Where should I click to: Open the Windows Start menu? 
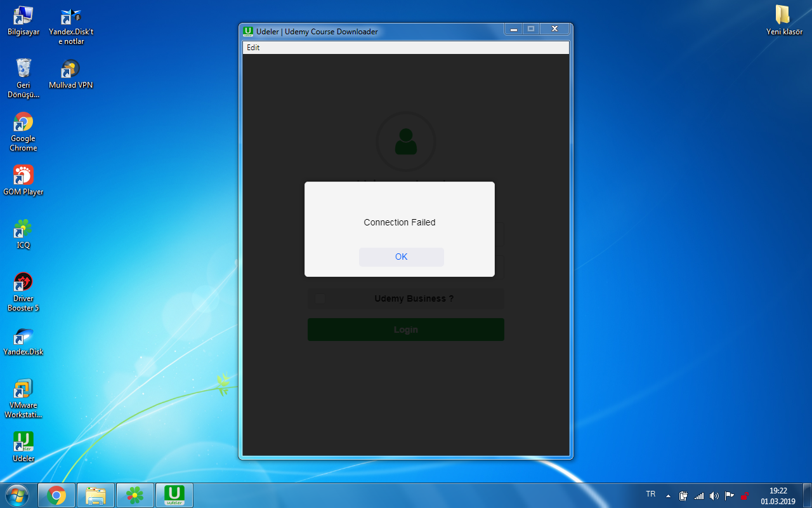point(17,495)
